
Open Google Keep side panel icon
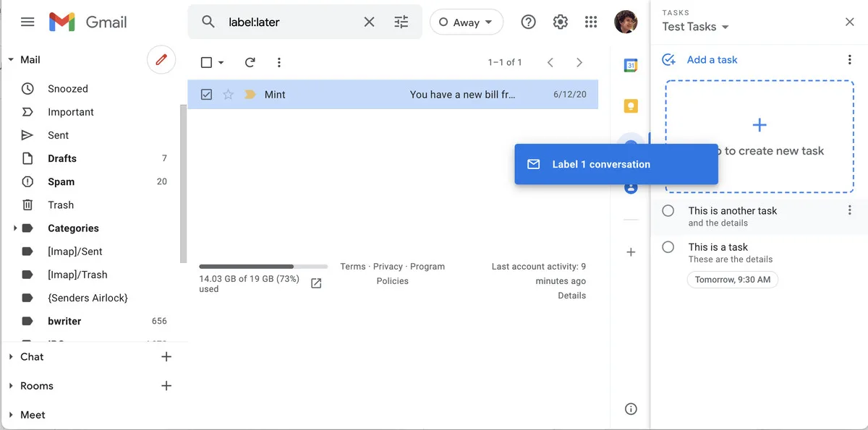631,106
